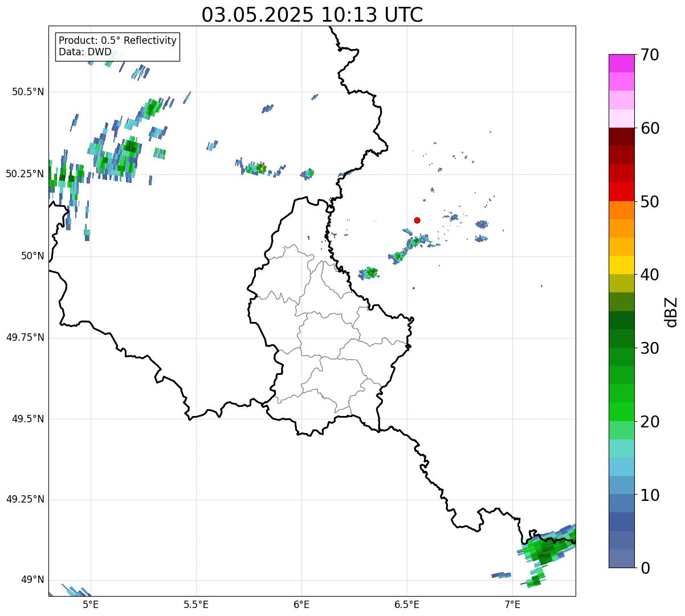Click the colorbar tick label 40

pos(650,275)
